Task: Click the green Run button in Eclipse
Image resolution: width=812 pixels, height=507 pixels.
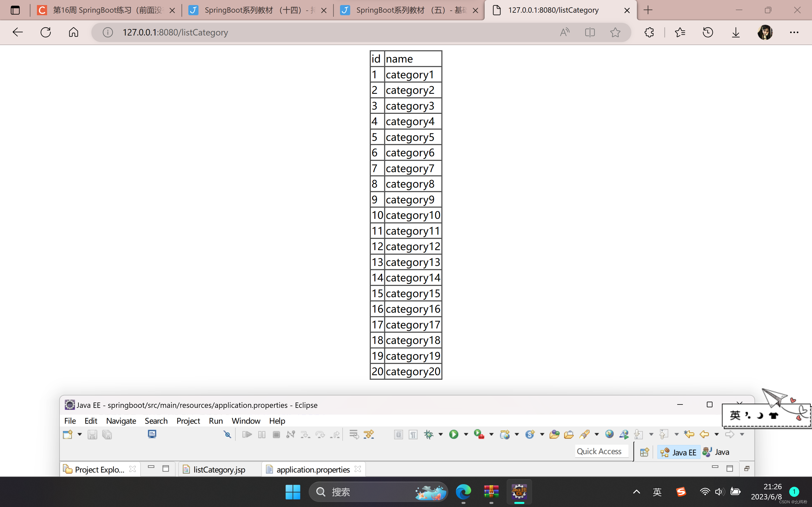Action: click(454, 435)
